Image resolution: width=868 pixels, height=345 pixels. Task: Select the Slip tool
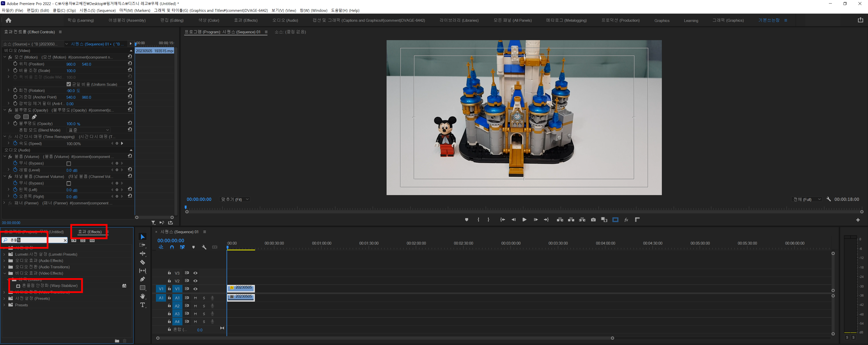point(143,271)
